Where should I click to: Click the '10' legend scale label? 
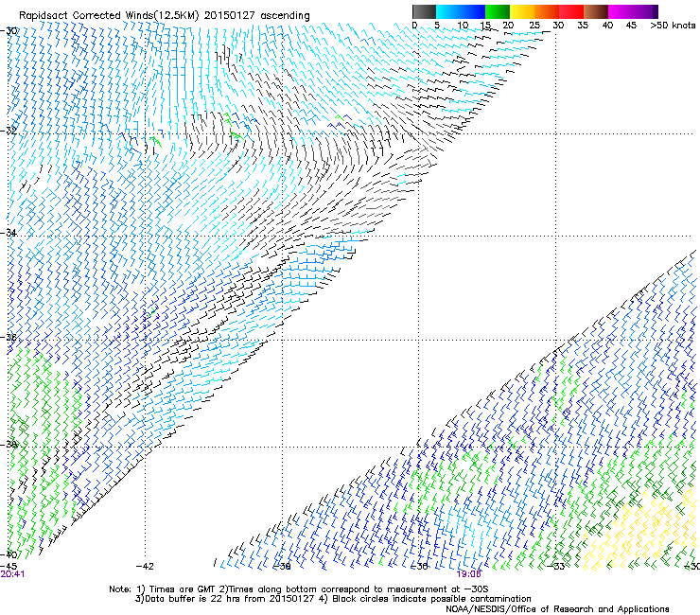coord(463,26)
